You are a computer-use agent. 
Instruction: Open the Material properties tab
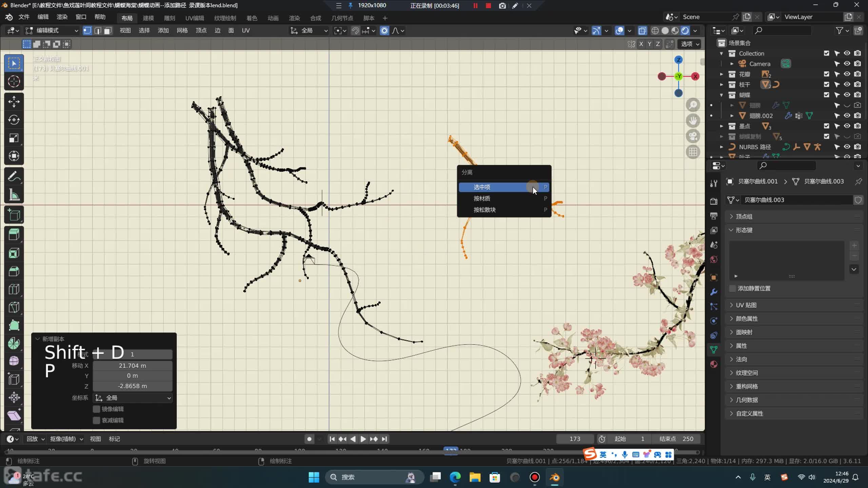(x=714, y=364)
